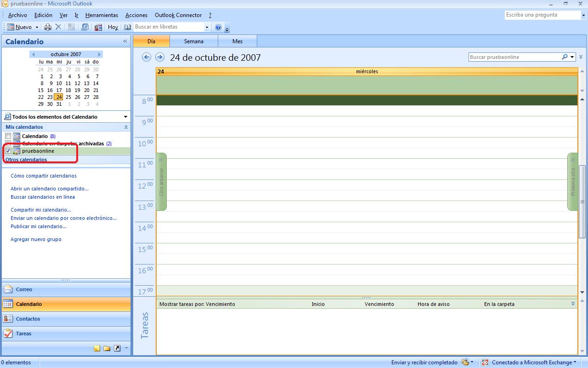588x368 pixels.
Task: Open the Herramientas menu
Action: coord(102,15)
